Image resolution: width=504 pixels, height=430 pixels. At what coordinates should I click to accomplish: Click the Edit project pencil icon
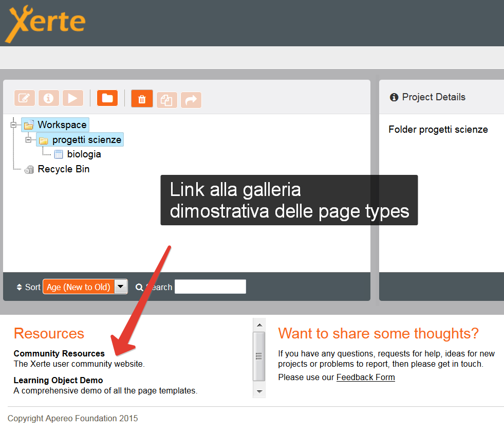25,98
